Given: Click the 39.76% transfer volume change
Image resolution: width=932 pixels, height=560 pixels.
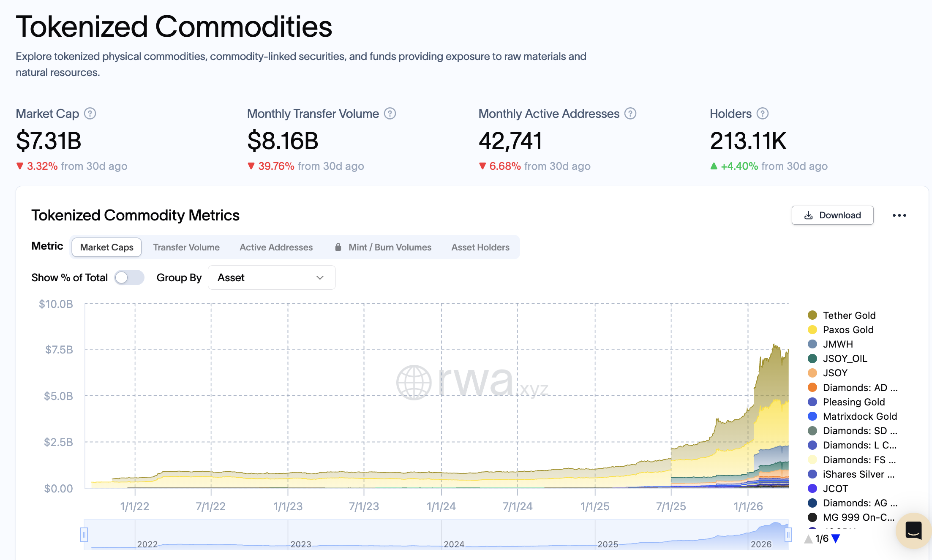Looking at the screenshot, I should coord(276,166).
